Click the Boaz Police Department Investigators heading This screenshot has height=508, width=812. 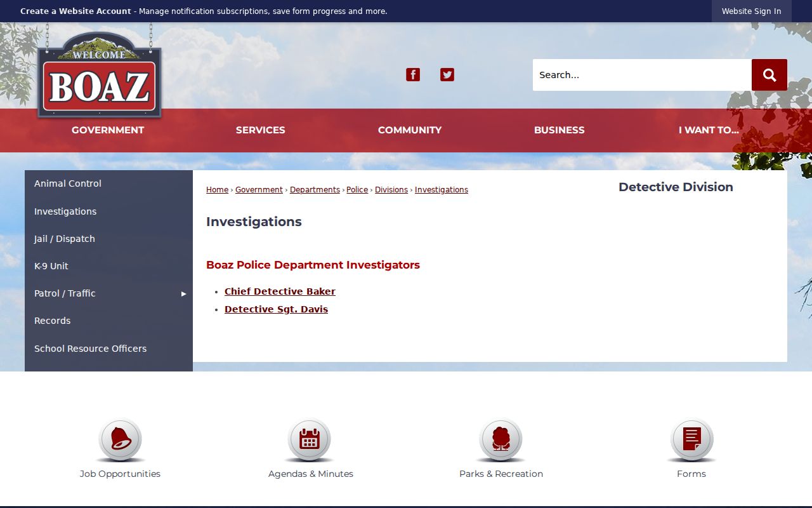pyautogui.click(x=313, y=265)
